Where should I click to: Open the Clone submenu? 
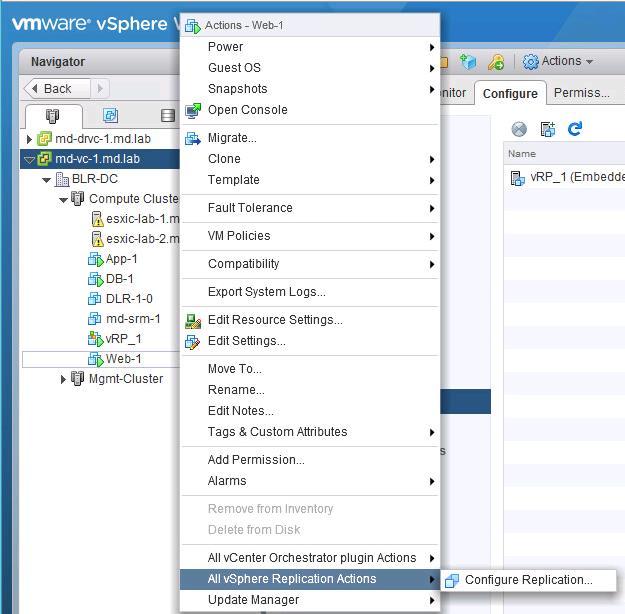[x=310, y=159]
